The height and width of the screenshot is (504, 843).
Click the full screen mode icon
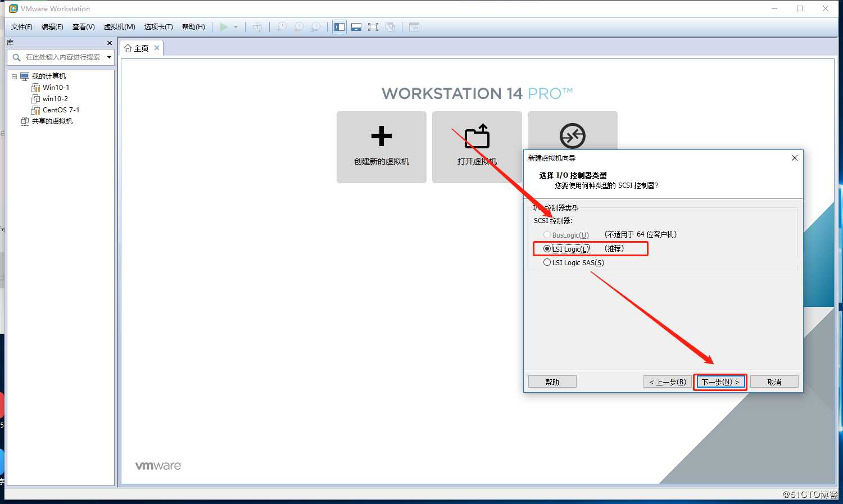373,27
